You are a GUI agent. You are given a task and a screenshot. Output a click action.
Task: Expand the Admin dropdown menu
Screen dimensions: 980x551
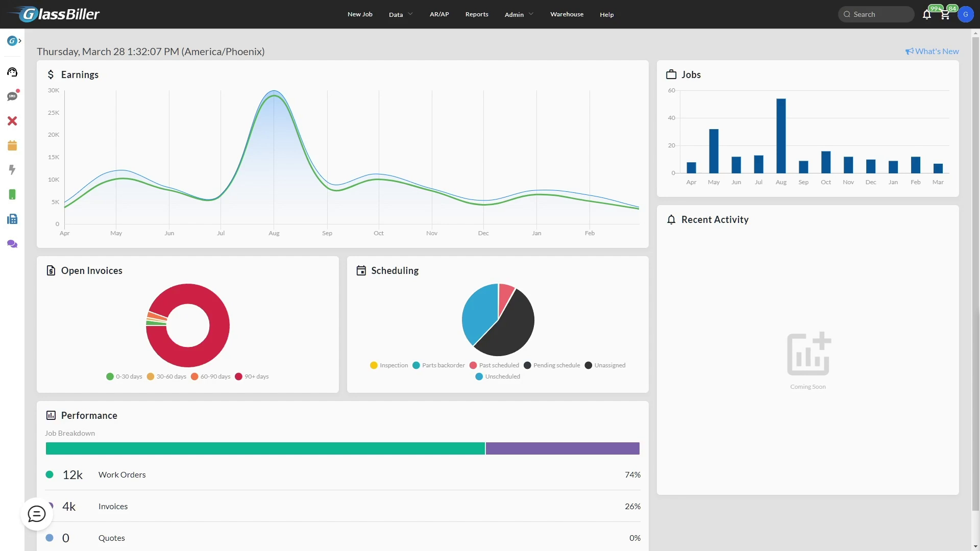(519, 14)
